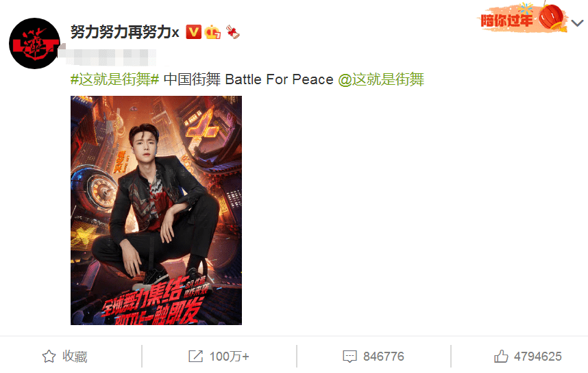
Task: Click the golden crown membership badge
Action: (212, 32)
